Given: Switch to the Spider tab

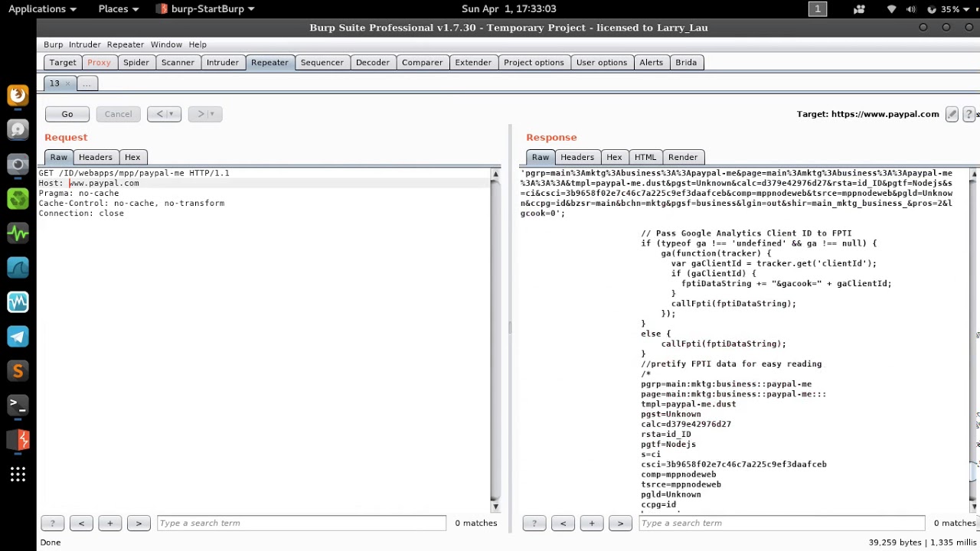Looking at the screenshot, I should (x=136, y=63).
